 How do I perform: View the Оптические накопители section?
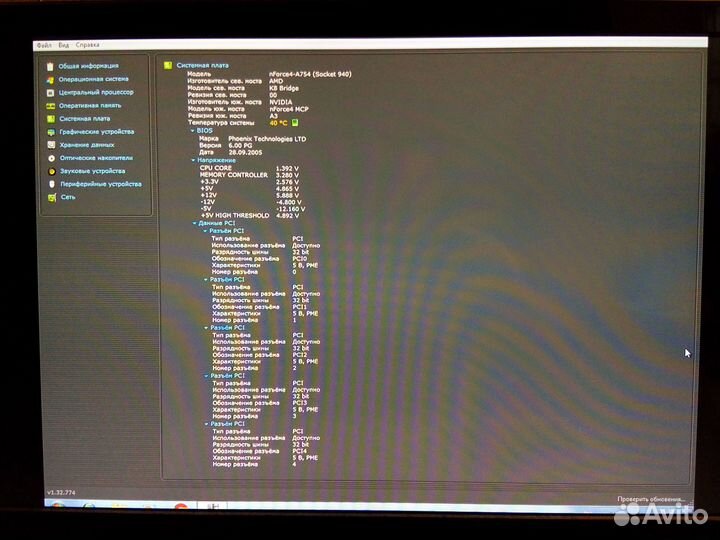coord(96,158)
